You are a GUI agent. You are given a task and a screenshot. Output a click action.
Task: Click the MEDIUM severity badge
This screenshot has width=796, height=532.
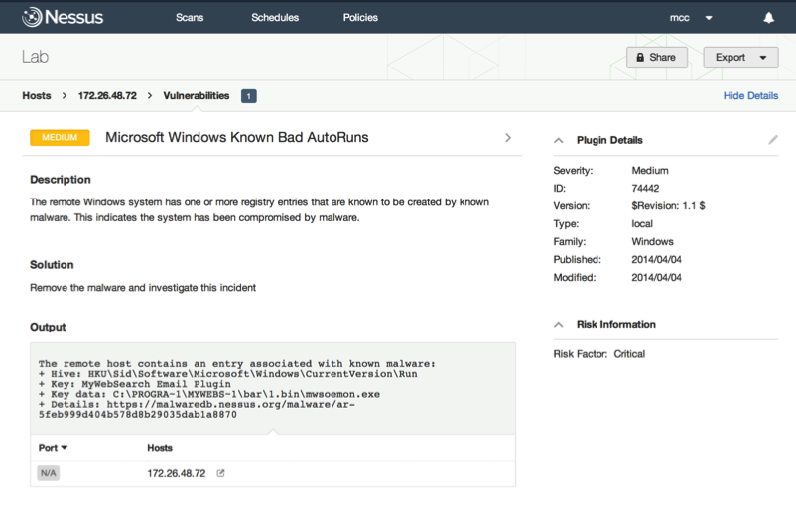60,138
